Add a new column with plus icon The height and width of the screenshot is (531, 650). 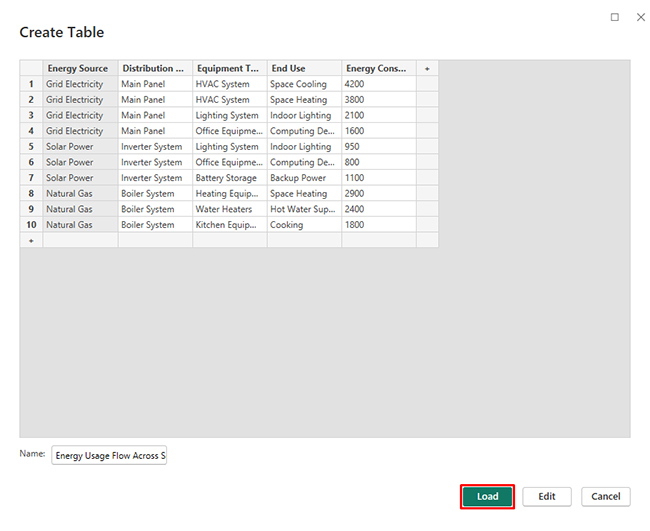(x=427, y=69)
